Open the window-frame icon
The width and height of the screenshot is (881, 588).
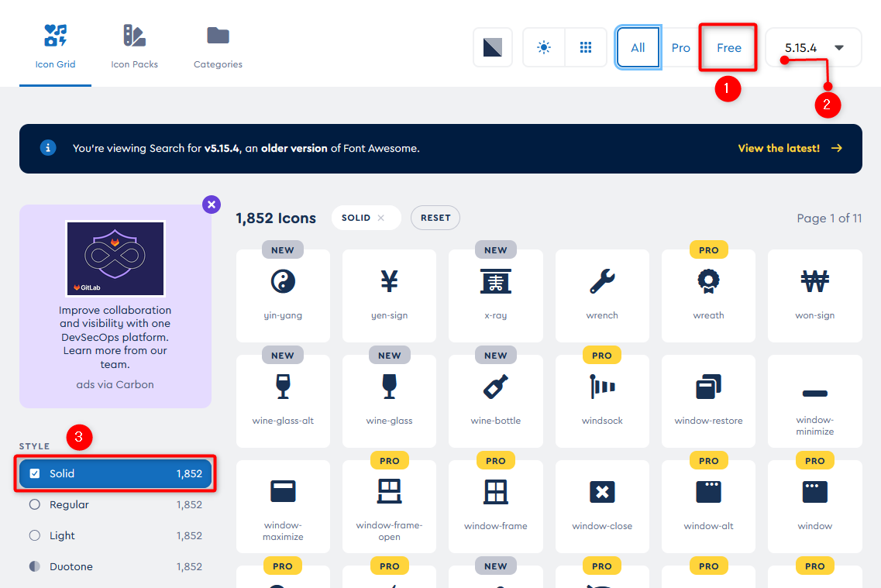496,507
